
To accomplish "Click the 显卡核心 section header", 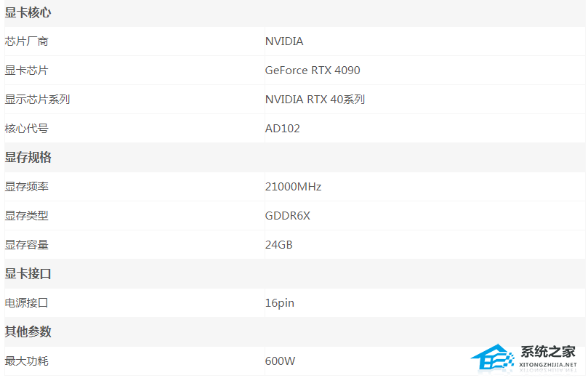I will point(28,12).
